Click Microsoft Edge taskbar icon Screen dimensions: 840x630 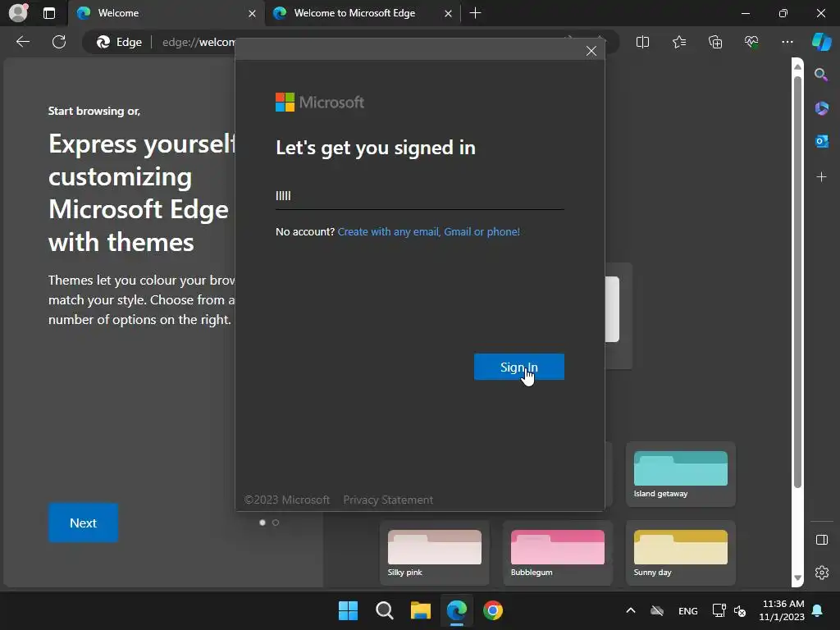point(456,610)
